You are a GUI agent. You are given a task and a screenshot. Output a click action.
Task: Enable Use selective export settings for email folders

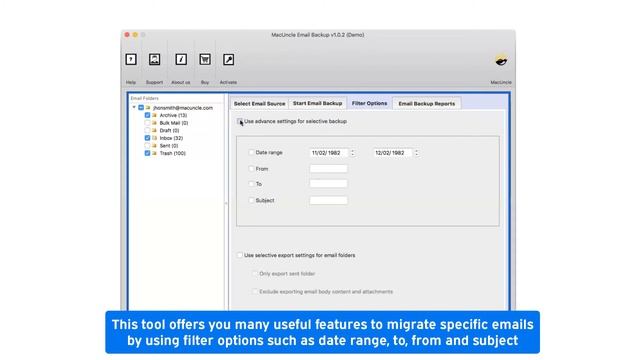click(240, 255)
